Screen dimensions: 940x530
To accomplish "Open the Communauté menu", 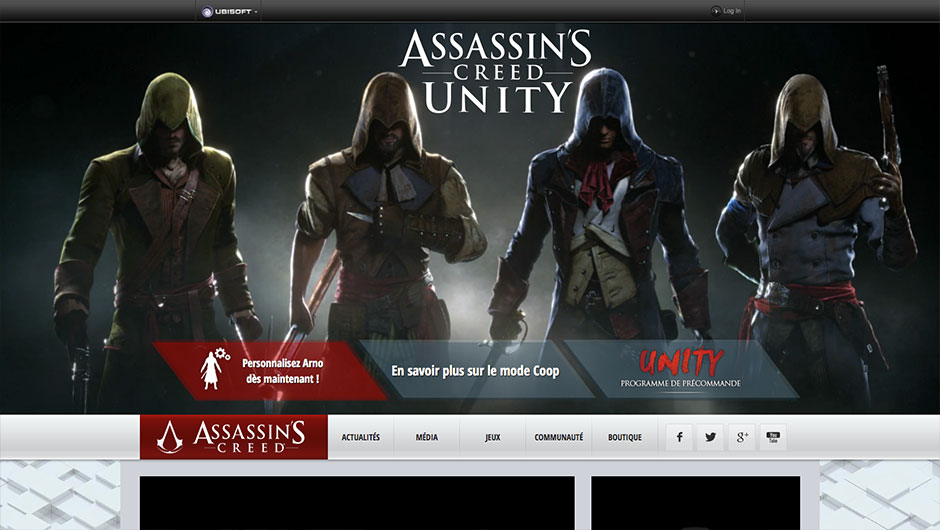I will [x=559, y=437].
